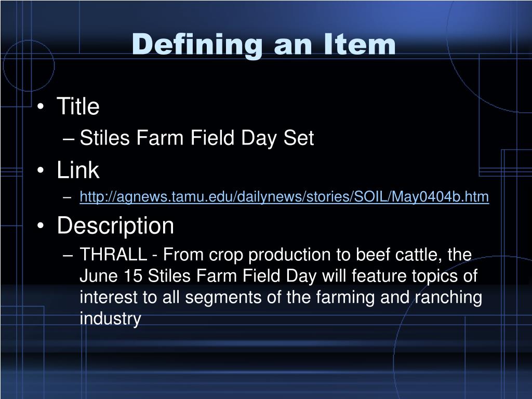Click the dash before the Stiles Farm line
The width and height of the screenshot is (532, 399).
tap(68, 139)
